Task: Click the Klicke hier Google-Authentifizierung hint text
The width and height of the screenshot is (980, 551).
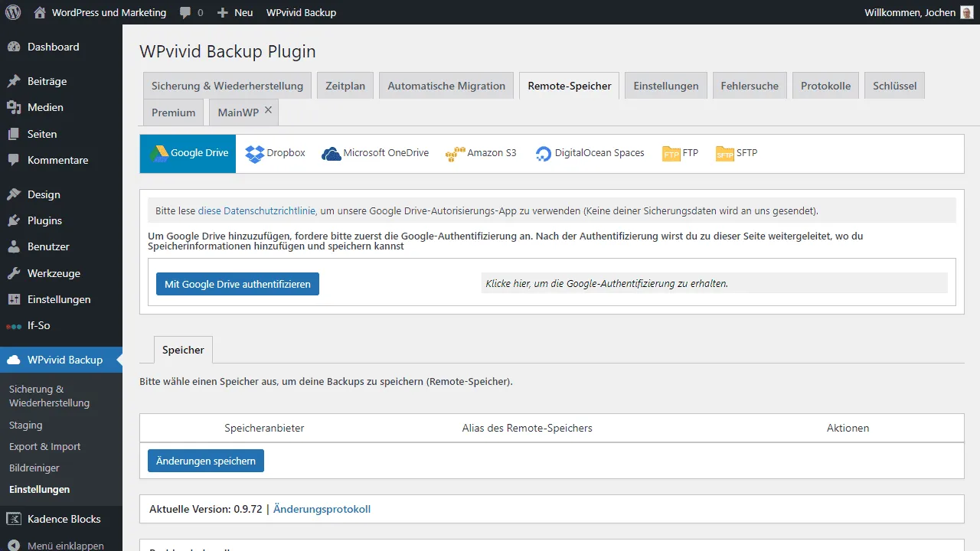Action: (x=606, y=283)
